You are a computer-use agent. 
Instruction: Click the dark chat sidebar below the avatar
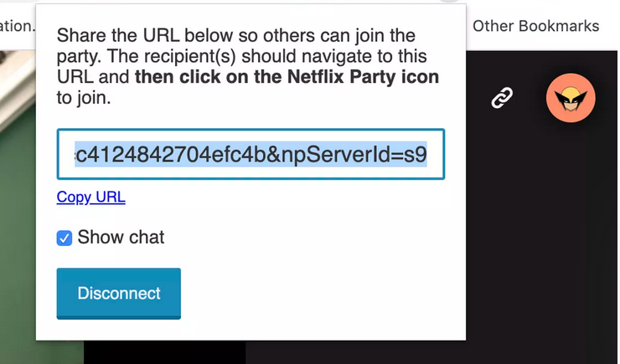(543, 251)
